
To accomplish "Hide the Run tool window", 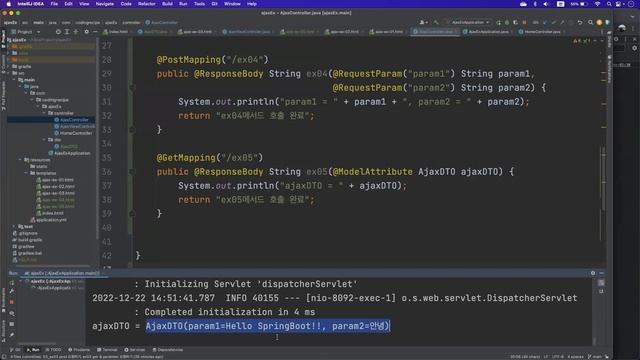I will pyautogui.click(x=602, y=273).
